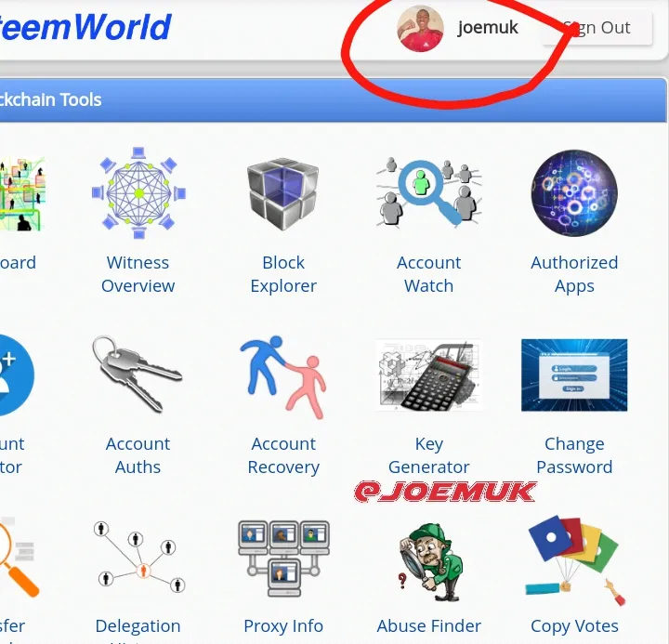669x644 pixels.
Task: Click the Account Recovery label
Action: coord(283,455)
